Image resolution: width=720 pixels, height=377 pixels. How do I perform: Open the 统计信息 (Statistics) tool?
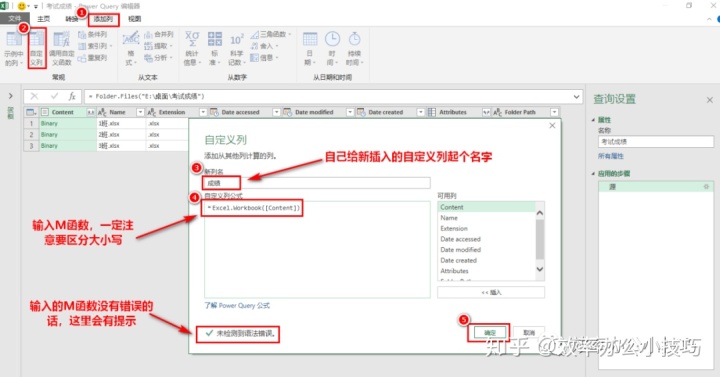pyautogui.click(x=192, y=48)
